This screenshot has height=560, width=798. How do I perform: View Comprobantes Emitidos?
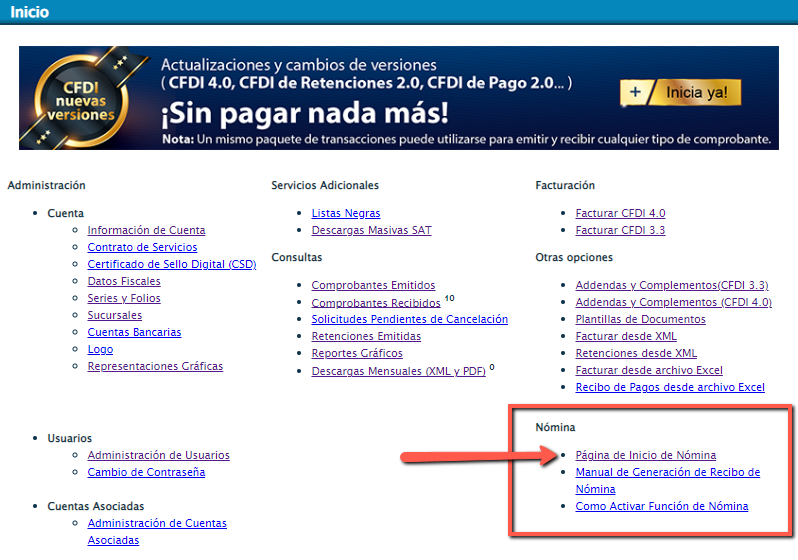tap(373, 285)
